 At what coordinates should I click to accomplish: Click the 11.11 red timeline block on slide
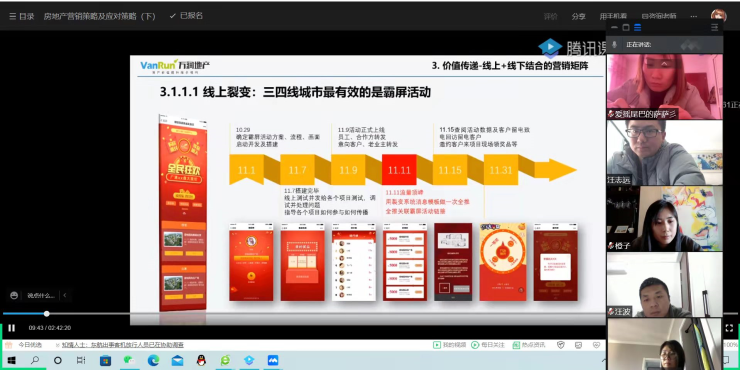click(x=399, y=169)
